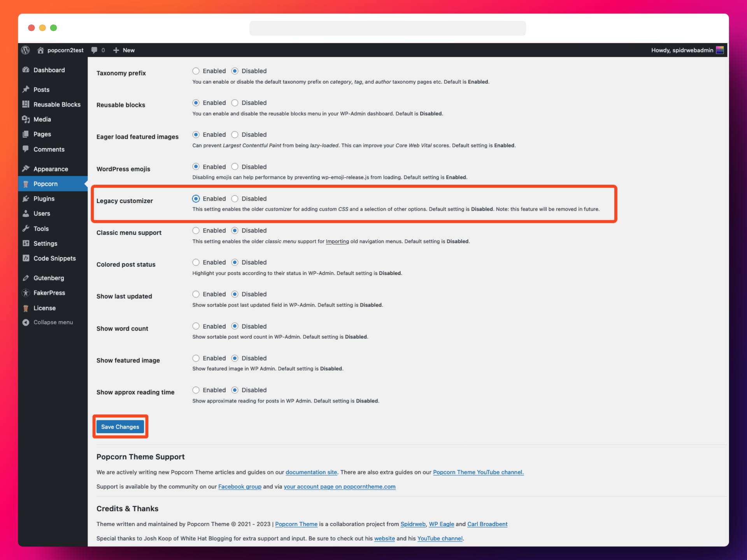
Task: Enable Show last updated radio option
Action: pos(196,294)
